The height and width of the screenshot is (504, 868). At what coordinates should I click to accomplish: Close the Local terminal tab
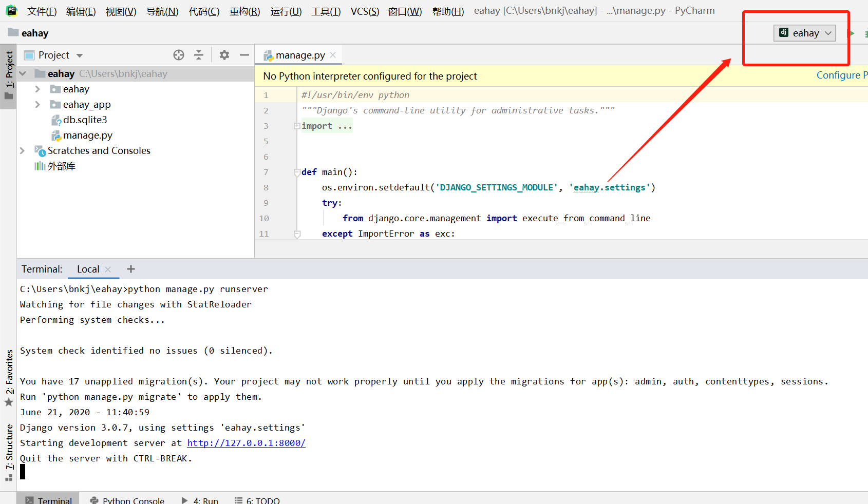tap(108, 269)
